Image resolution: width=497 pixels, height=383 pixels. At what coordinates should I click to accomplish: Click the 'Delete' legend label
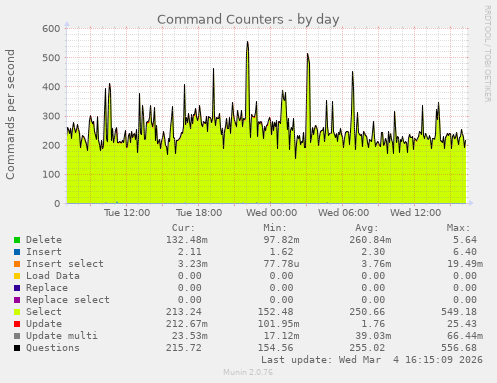click(x=44, y=240)
